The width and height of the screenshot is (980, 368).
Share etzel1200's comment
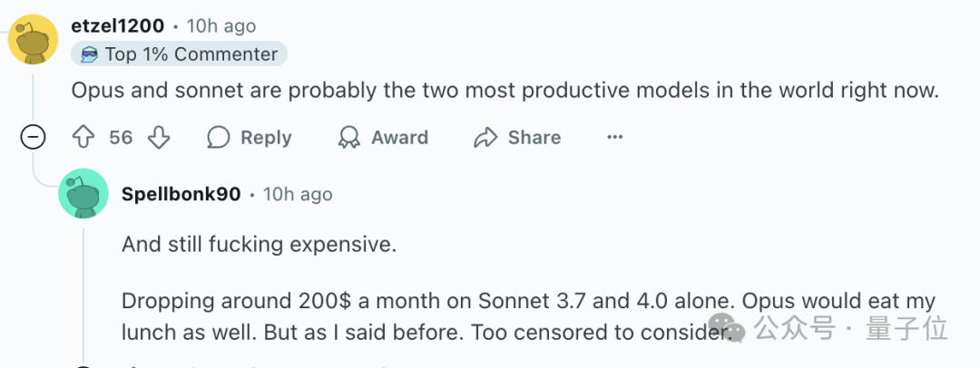pyautogui.click(x=517, y=137)
